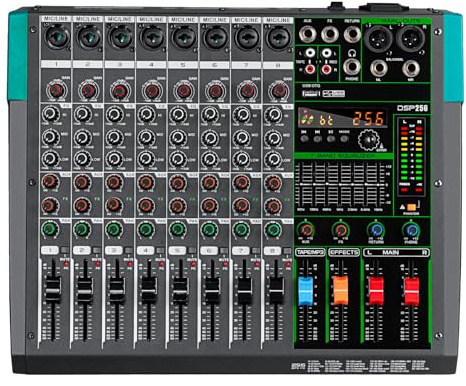Click the orange EFFECTS fader
The height and width of the screenshot is (386, 466).
click(x=341, y=290)
